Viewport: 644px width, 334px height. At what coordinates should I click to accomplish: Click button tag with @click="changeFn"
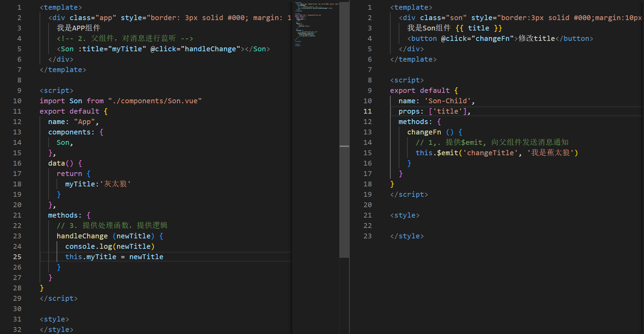(x=500, y=38)
